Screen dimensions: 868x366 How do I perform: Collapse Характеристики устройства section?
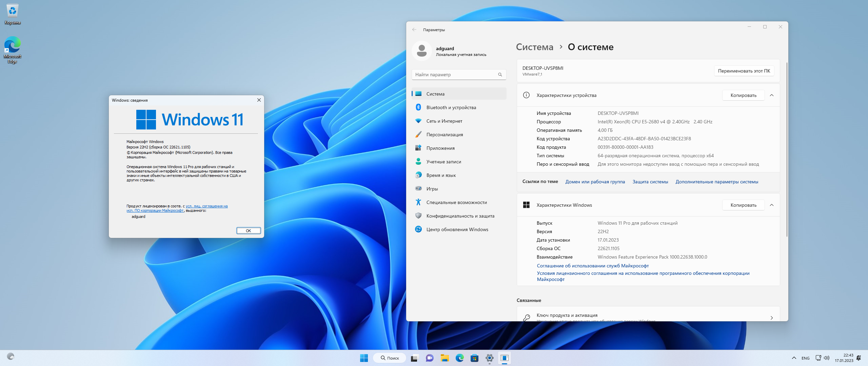tap(772, 95)
